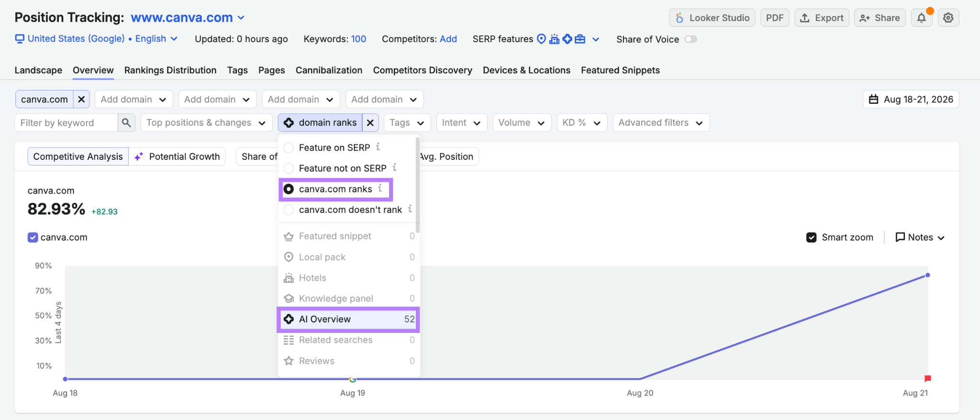
Task: Click the AI Overview SERP feature icon in header
Action: 567,39
